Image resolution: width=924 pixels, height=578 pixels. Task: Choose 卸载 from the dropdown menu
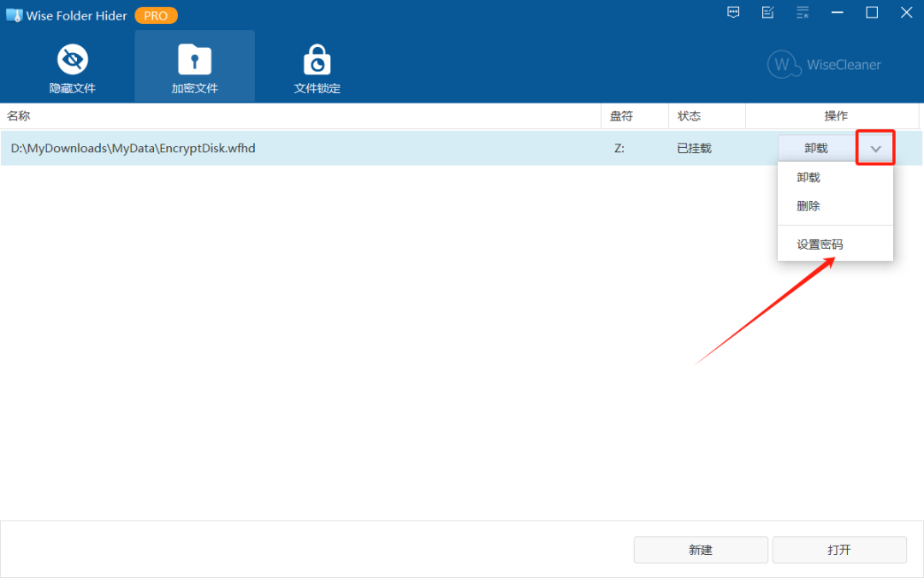point(835,177)
